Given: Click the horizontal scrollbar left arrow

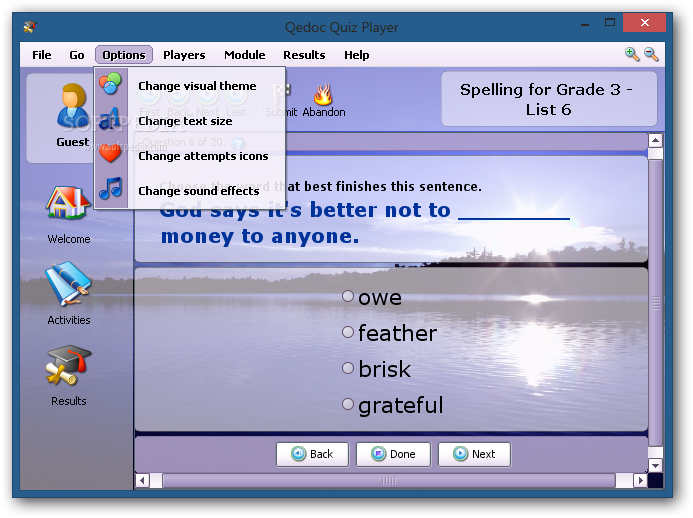Looking at the screenshot, I should [142, 480].
